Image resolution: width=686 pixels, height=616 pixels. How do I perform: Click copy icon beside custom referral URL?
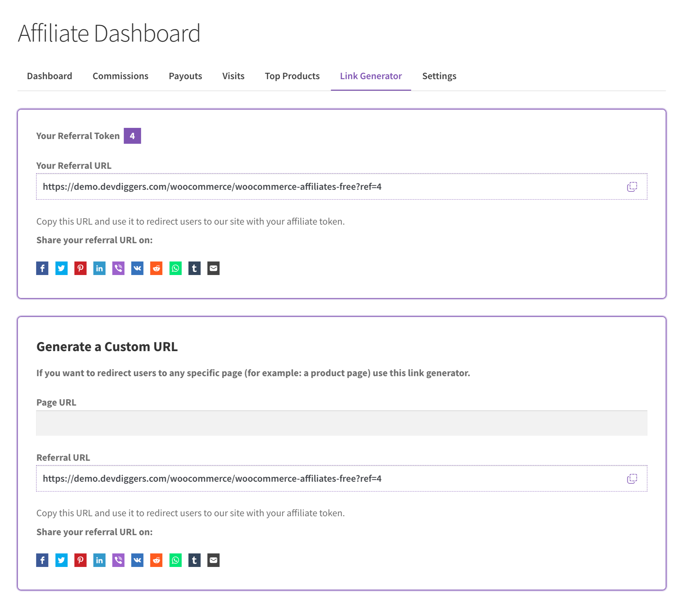pyautogui.click(x=633, y=478)
